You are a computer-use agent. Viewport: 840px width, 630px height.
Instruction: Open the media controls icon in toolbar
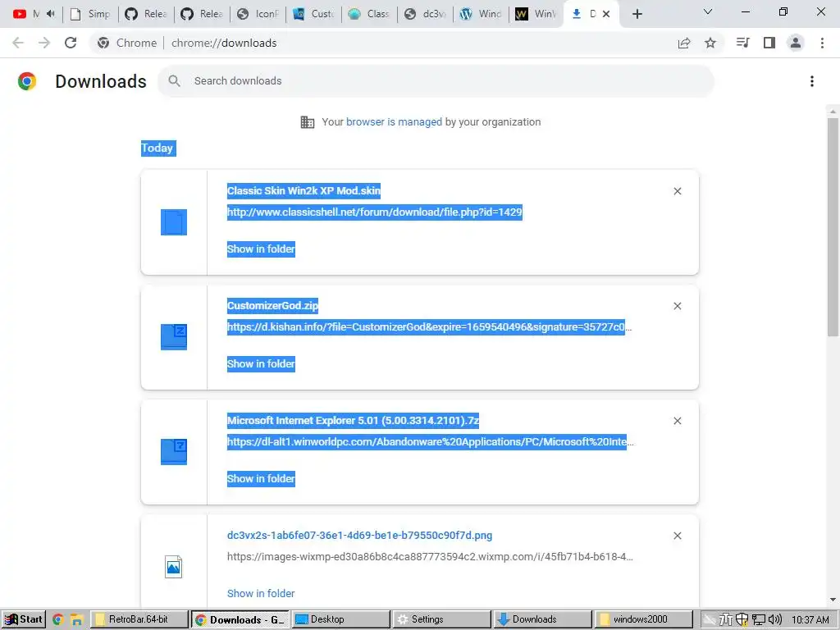coord(742,43)
